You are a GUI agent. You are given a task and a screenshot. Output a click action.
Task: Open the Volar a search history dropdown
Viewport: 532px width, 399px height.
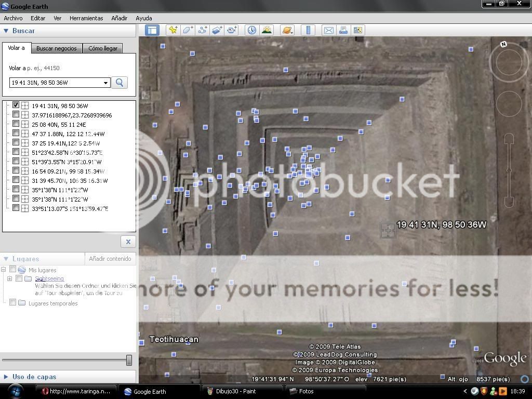coord(105,83)
